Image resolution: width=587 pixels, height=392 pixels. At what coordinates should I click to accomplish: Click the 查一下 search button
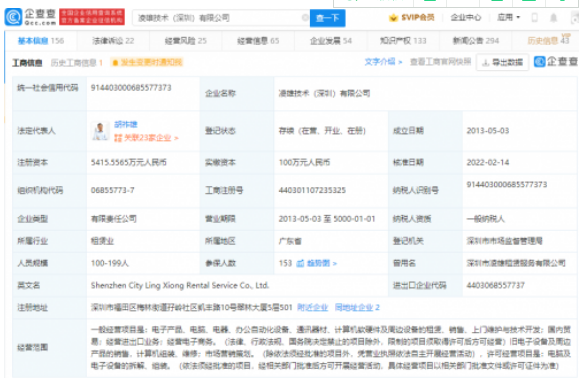[x=328, y=18]
